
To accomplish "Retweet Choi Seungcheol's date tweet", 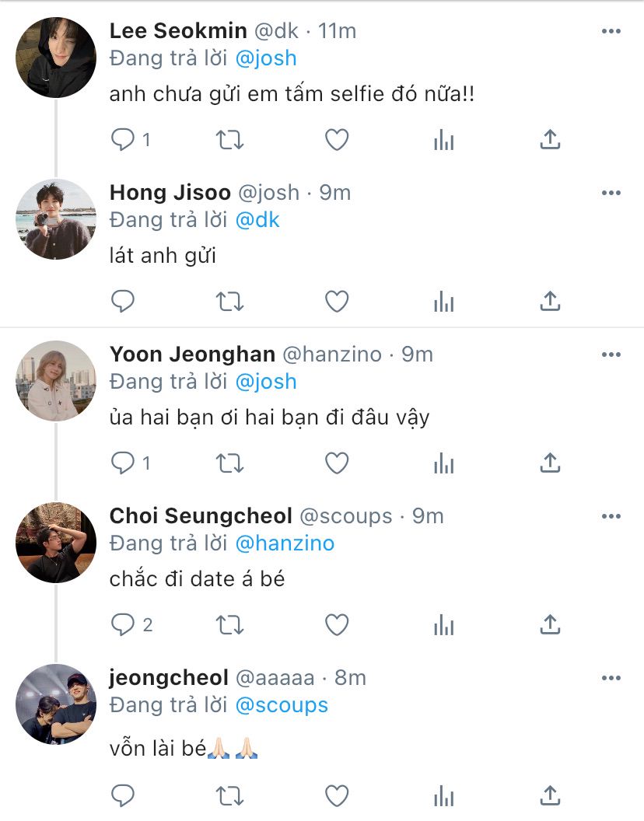I will (229, 624).
